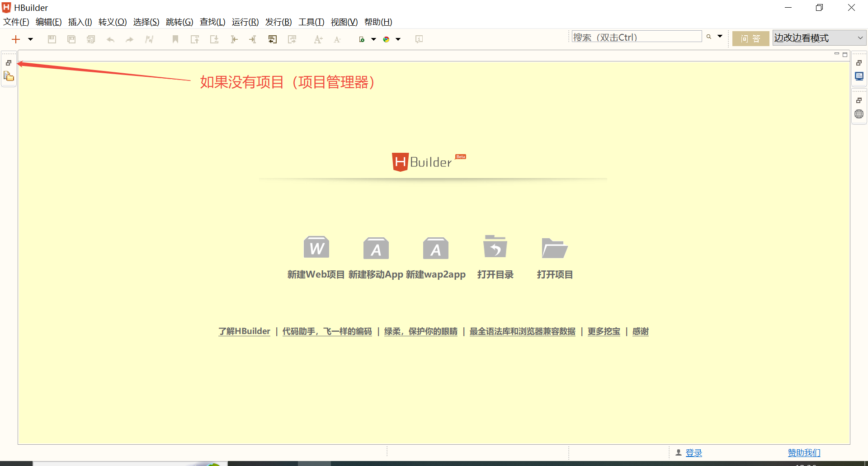Click the Save toolbar icon

tap(52, 39)
